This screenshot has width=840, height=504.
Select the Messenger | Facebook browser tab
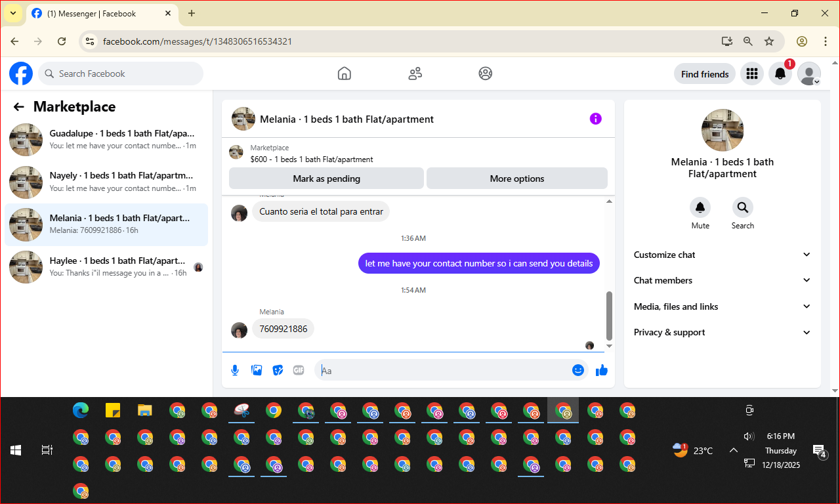point(102,13)
